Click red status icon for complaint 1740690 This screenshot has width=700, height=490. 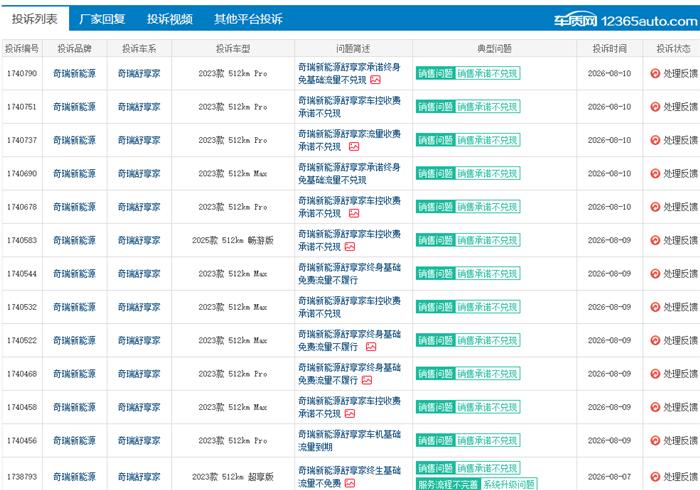point(655,174)
